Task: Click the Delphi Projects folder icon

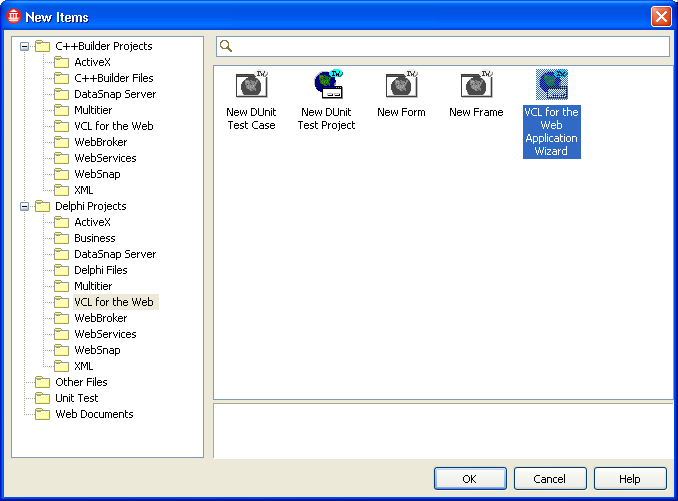Action: 42,206
